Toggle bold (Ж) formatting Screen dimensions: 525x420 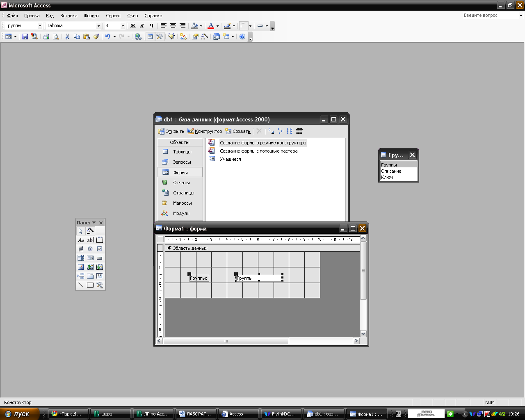[x=132, y=26]
